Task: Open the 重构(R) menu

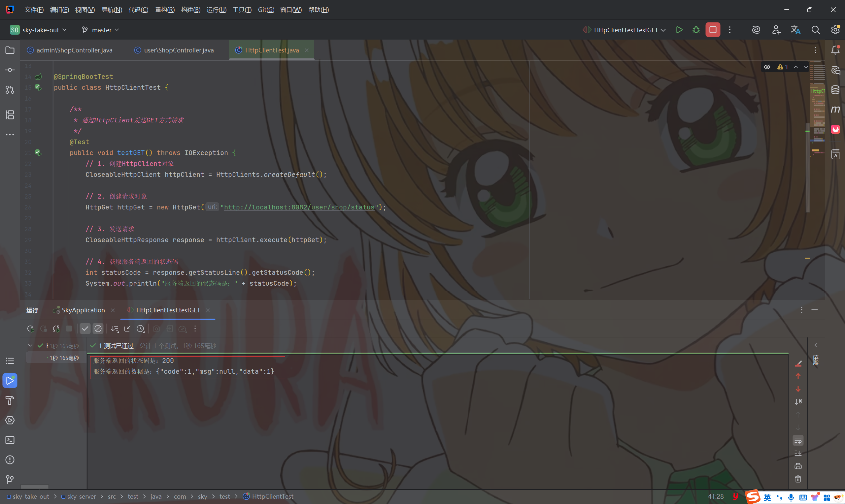Action: coord(165,10)
